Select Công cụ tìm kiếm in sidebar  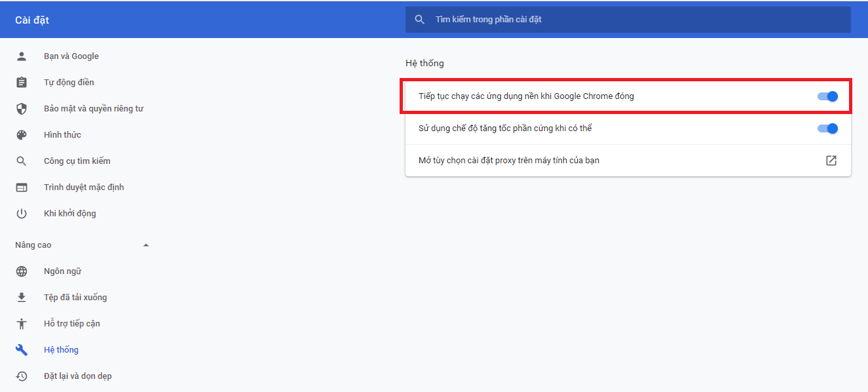click(x=77, y=161)
